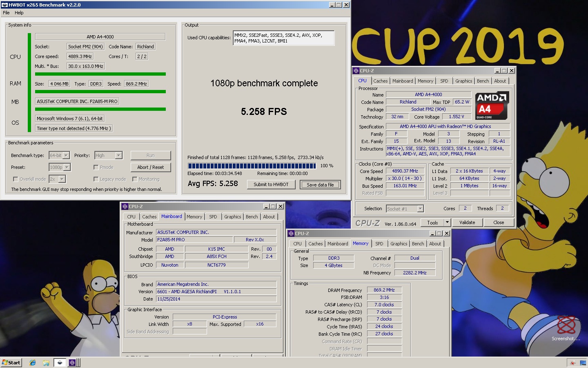Image resolution: width=588 pixels, height=368 pixels.
Task: Open the File menu in HWBOT
Action: [x=6, y=13]
